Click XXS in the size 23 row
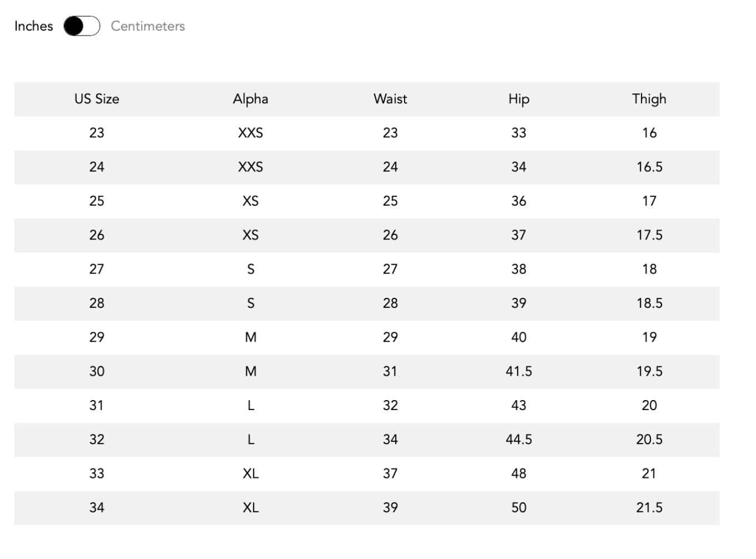756x559 pixels. click(251, 133)
